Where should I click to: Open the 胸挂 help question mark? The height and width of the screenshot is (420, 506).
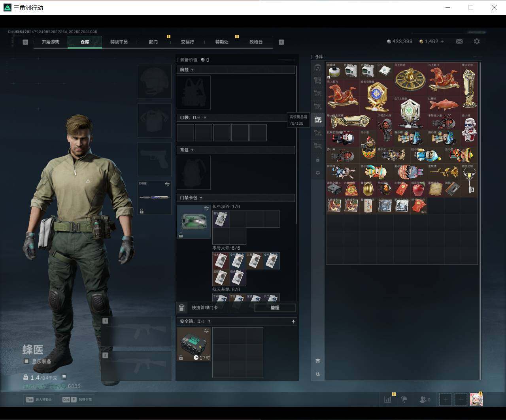193,70
